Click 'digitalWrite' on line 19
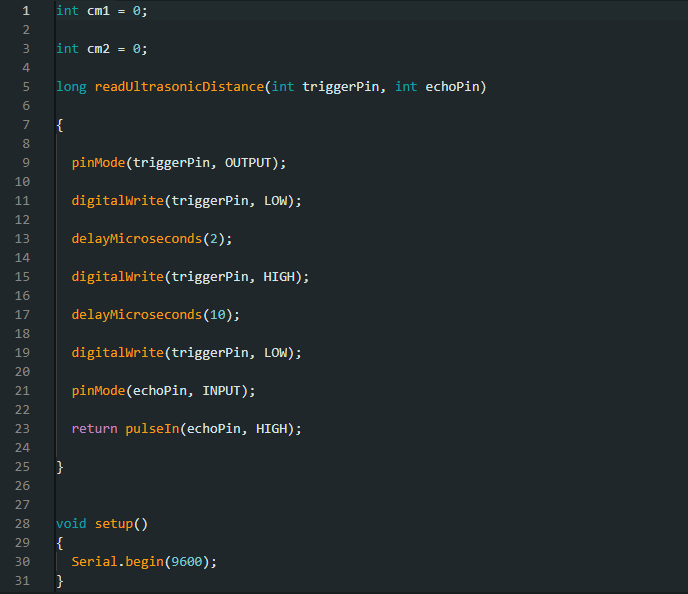Screen dimensions: 688x594 point(118,353)
